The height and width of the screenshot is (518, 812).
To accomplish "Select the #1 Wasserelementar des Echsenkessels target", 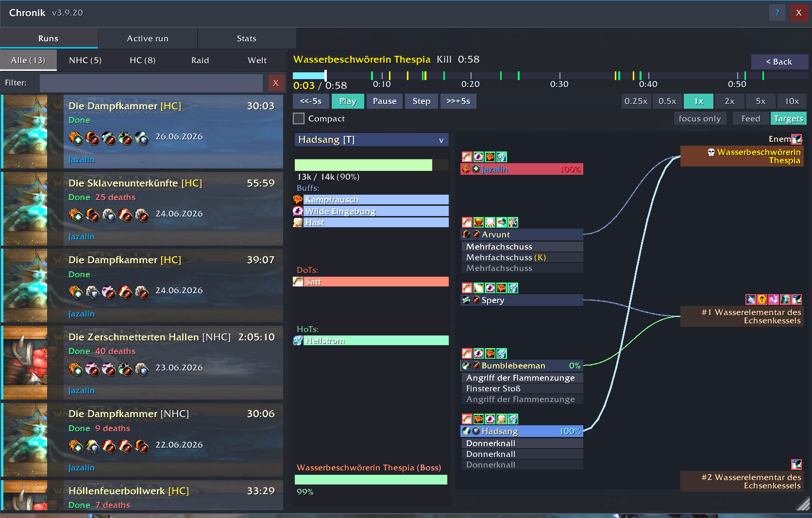I will (742, 317).
